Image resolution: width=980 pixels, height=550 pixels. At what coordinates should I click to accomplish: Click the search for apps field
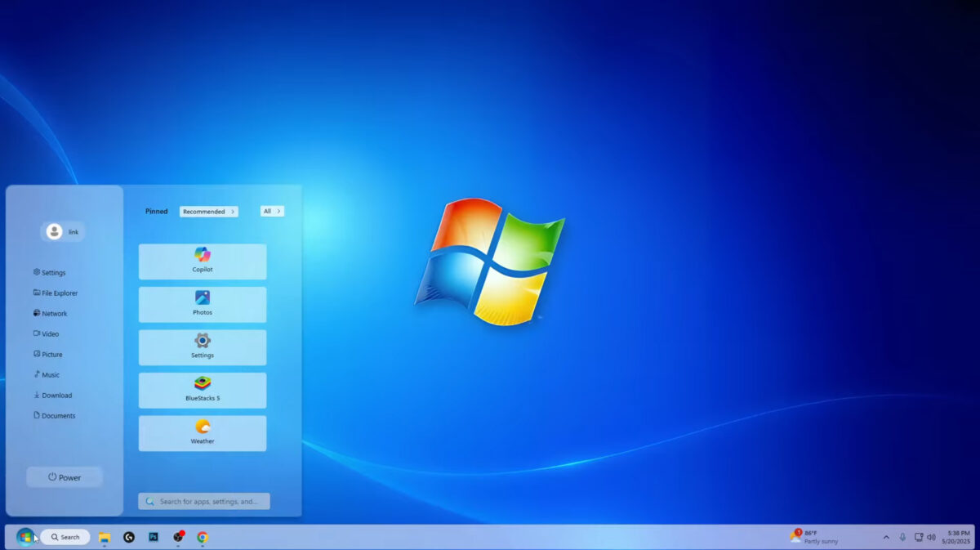click(x=203, y=500)
